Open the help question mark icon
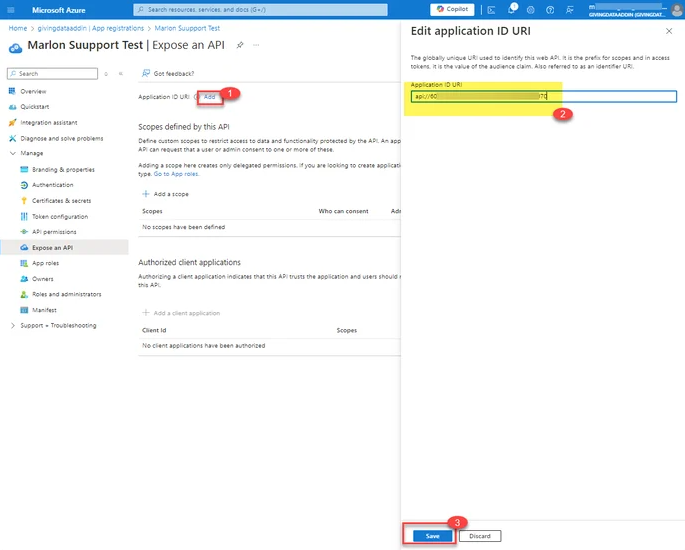 550,10
